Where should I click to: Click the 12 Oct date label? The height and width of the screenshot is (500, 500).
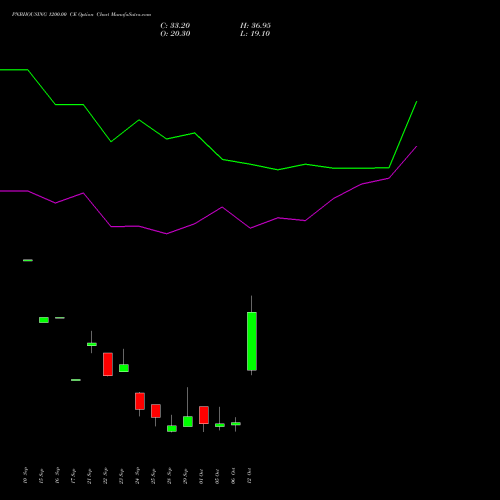(250, 476)
